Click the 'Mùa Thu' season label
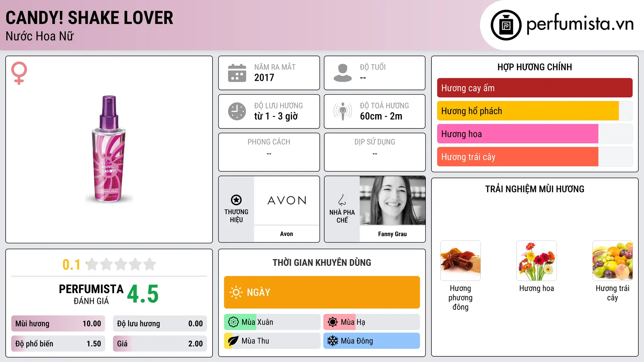This screenshot has height=362, width=644. point(255,341)
